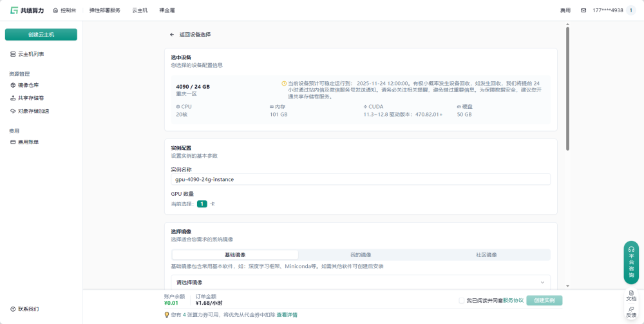Click the 平台咨询 floating button
This screenshot has width=644, height=324.
631,262
